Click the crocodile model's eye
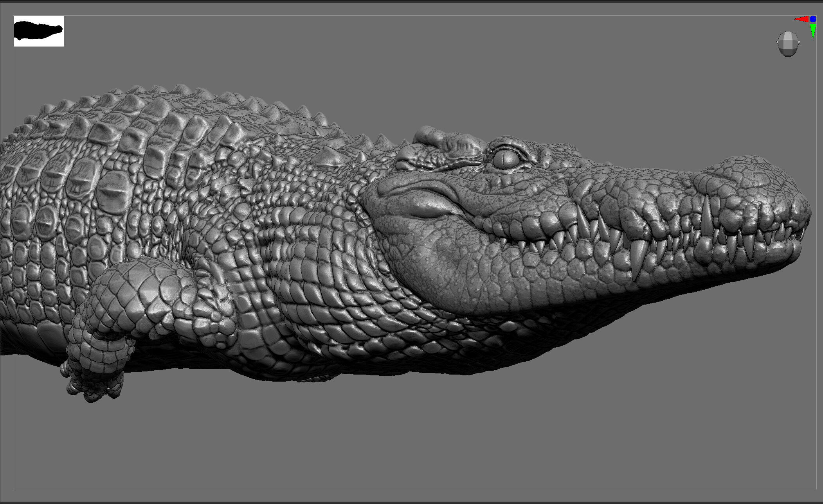823x504 pixels. point(506,159)
